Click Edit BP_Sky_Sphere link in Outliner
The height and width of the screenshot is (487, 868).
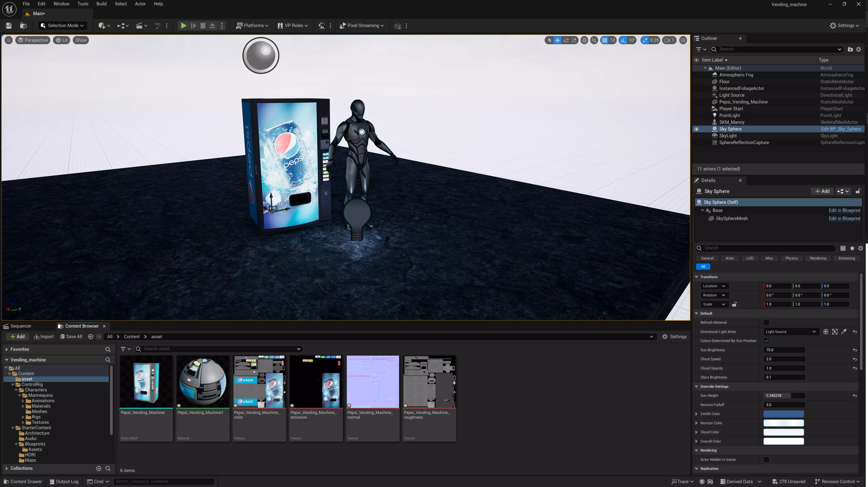pos(841,129)
